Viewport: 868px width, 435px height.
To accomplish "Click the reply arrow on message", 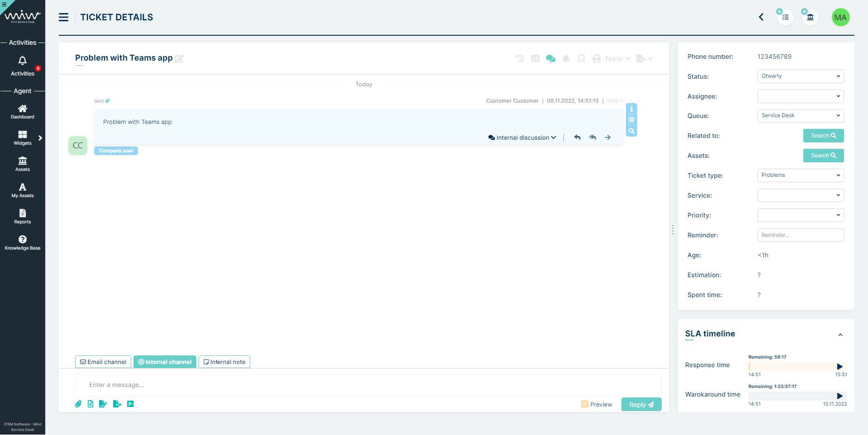I will (x=577, y=137).
